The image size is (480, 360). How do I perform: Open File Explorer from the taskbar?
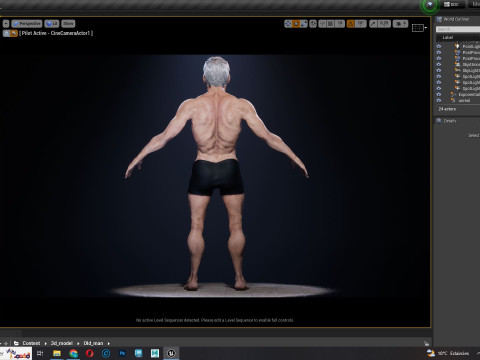click(57, 353)
